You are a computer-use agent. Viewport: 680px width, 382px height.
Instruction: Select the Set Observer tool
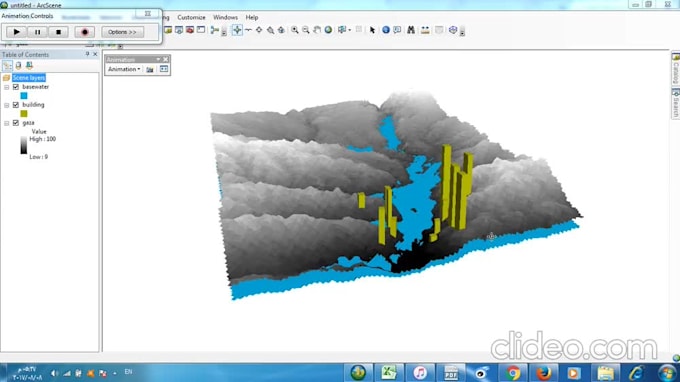281,30
